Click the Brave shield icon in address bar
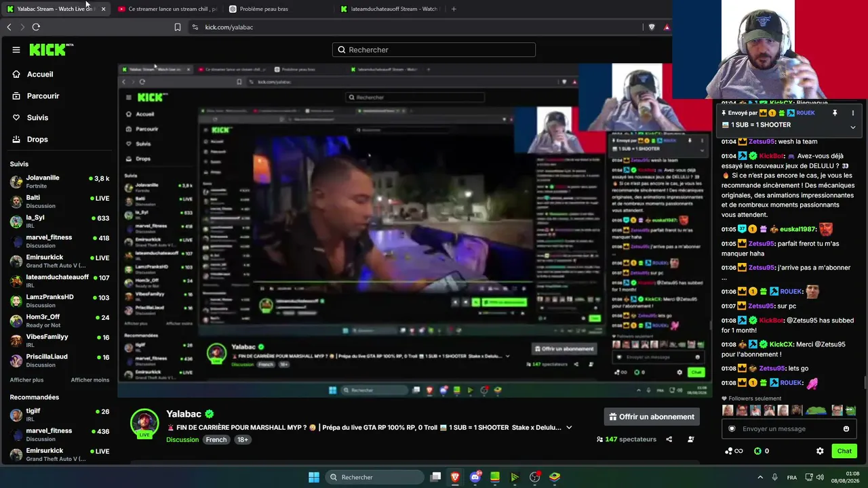Viewport: 868px width, 488px height. [652, 27]
